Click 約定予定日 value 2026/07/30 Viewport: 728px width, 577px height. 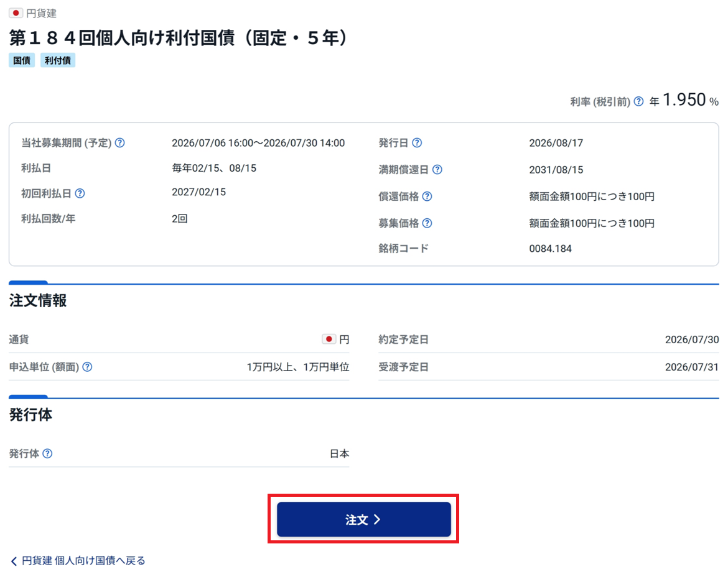pyautogui.click(x=692, y=339)
